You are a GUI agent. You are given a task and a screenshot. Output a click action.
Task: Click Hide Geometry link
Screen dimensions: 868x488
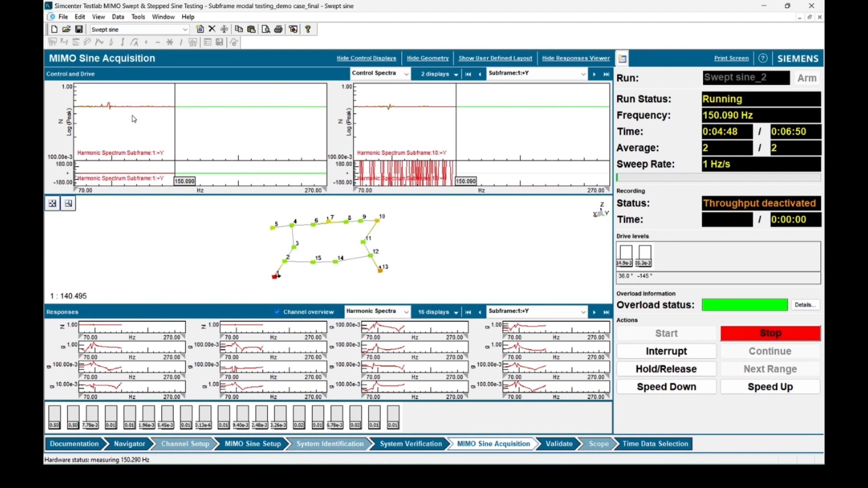[x=427, y=58]
